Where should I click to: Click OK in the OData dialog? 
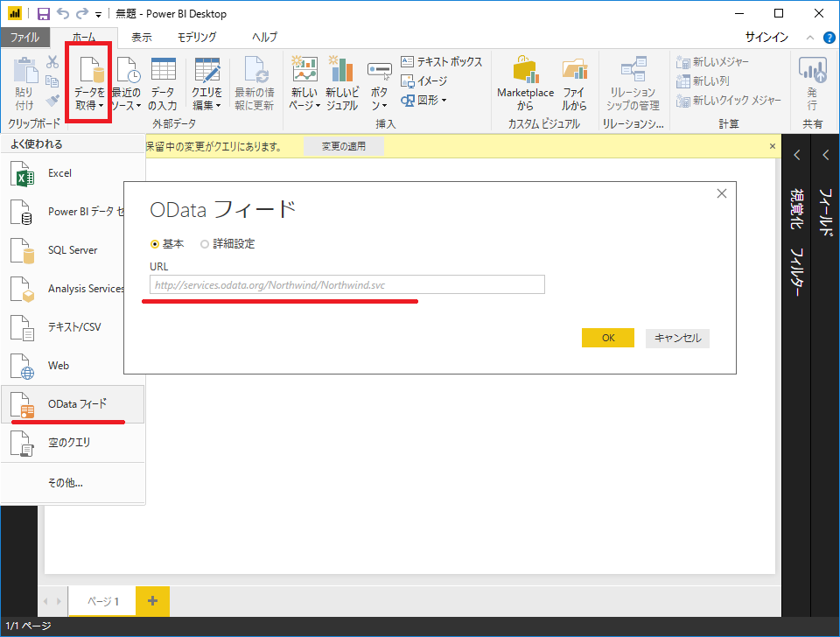(x=608, y=338)
